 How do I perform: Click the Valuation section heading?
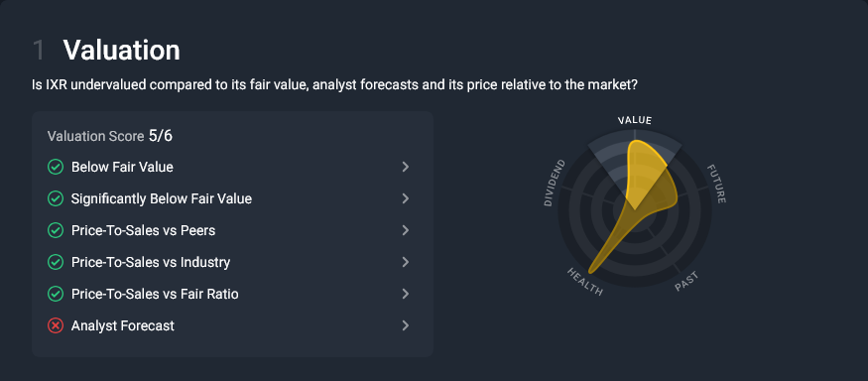[x=121, y=50]
